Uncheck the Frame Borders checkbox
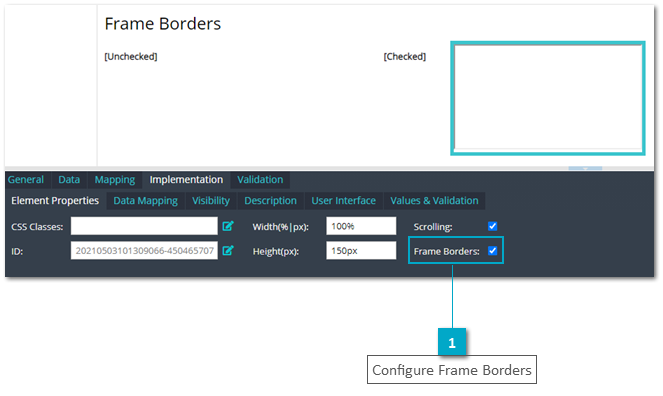Image resolution: width=663 pixels, height=396 pixels. coord(493,251)
